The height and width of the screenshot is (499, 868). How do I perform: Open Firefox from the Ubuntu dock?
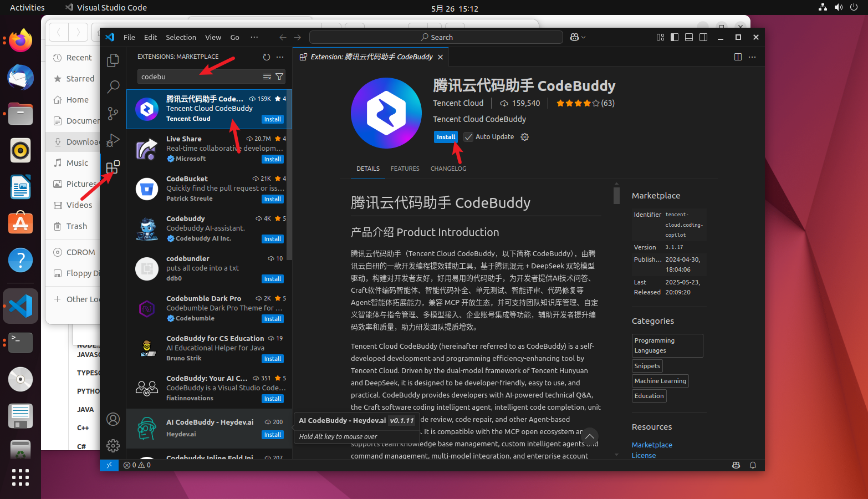21,40
